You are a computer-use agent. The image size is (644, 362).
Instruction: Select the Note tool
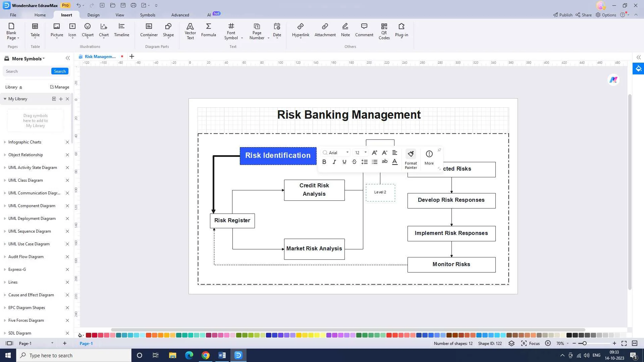(345, 29)
